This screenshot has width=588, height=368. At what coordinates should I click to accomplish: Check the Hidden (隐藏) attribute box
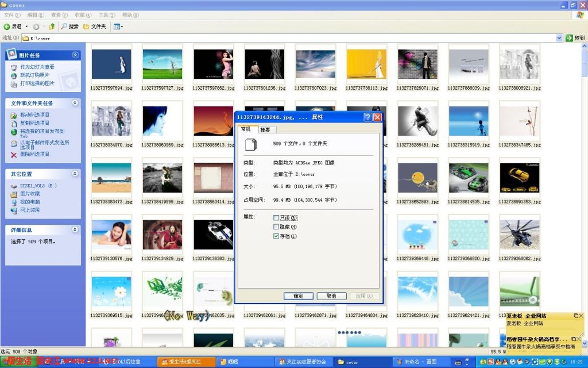(x=276, y=227)
